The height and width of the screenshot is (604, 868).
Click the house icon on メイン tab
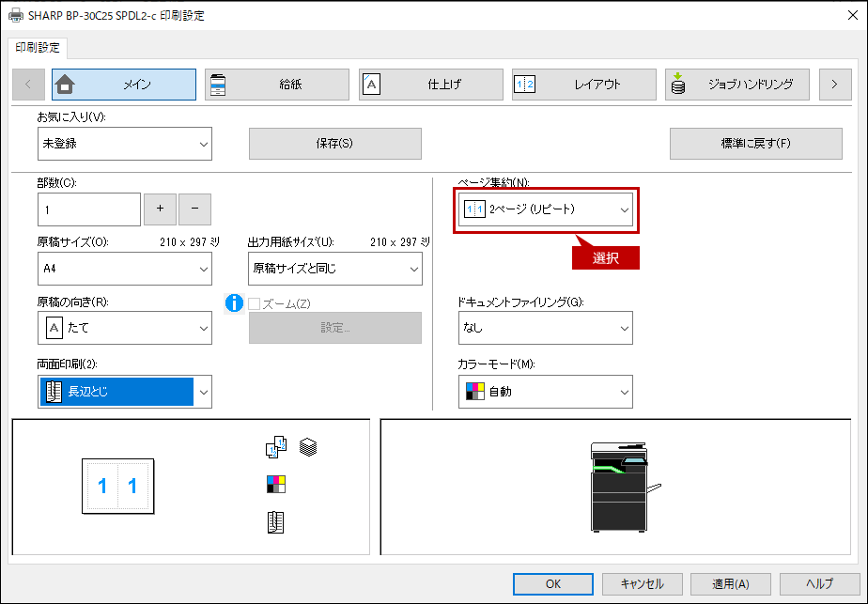(x=66, y=85)
